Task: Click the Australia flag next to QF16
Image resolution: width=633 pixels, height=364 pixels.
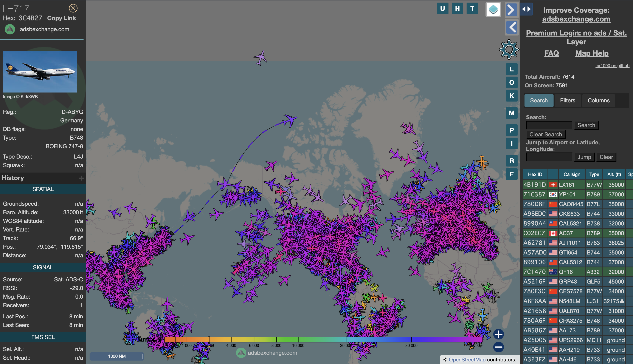Action: (553, 272)
